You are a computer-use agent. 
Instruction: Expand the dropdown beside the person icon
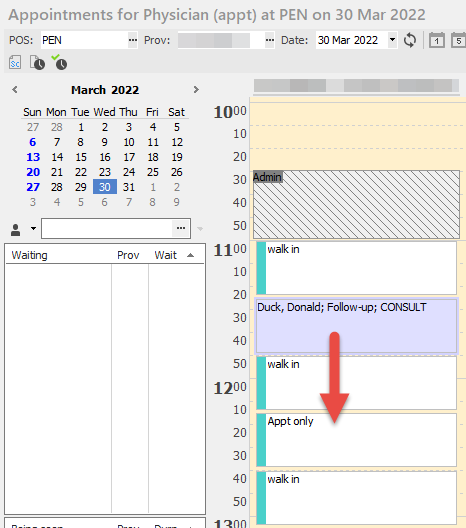[33, 228]
